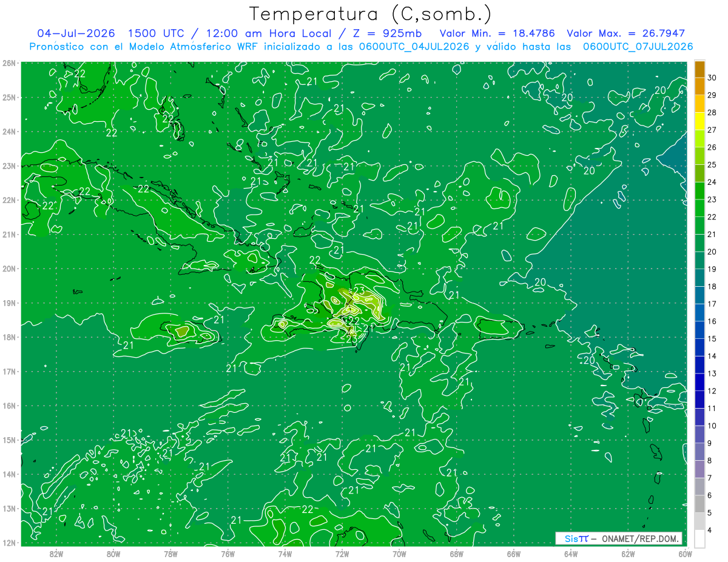Click the 78W longitude axis label
This screenshot has height=562, width=728.
(x=170, y=554)
